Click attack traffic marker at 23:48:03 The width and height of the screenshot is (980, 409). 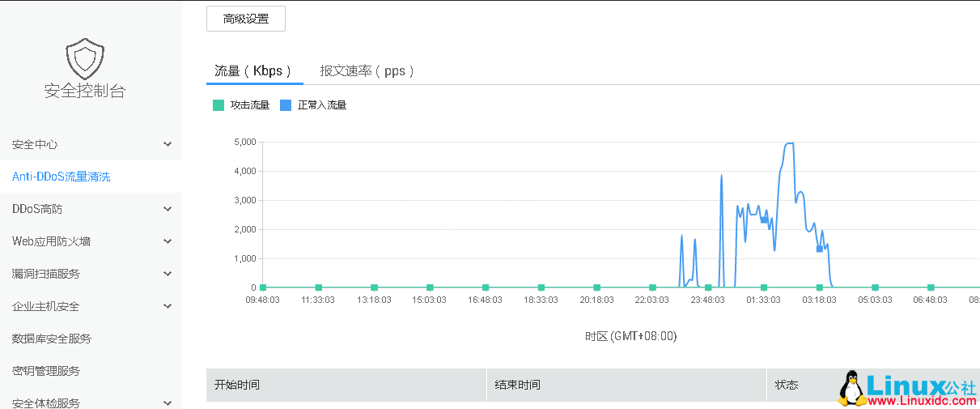coord(708,288)
